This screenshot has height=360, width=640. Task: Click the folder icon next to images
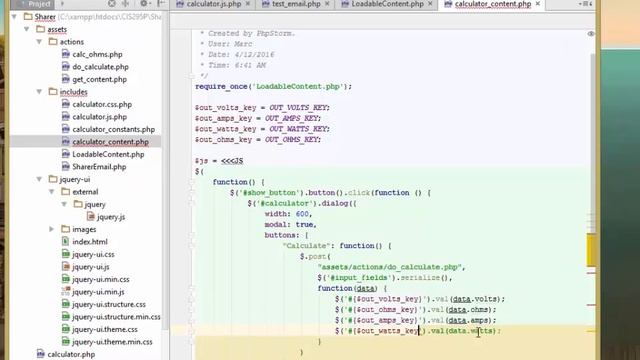65,229
